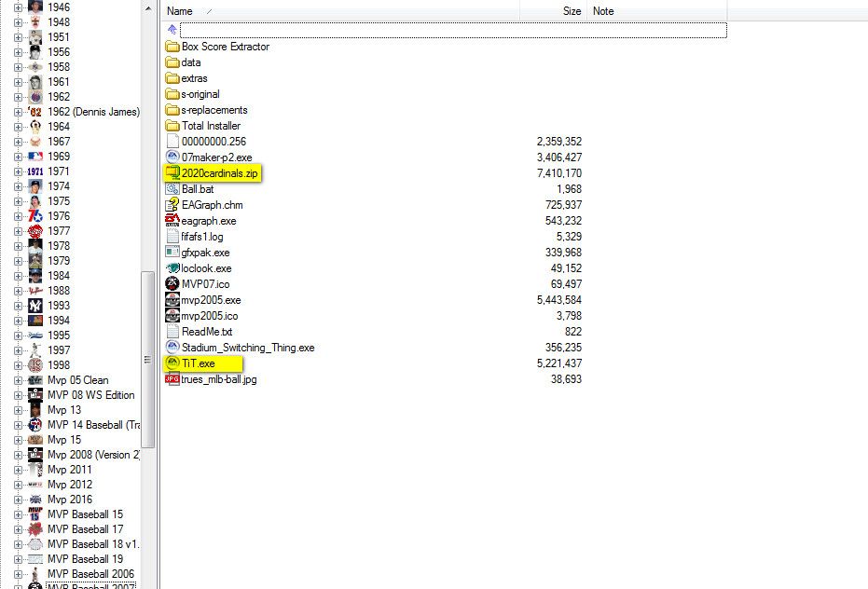Select the 1969 tree item
Image resolution: width=868 pixels, height=589 pixels.
click(x=59, y=157)
